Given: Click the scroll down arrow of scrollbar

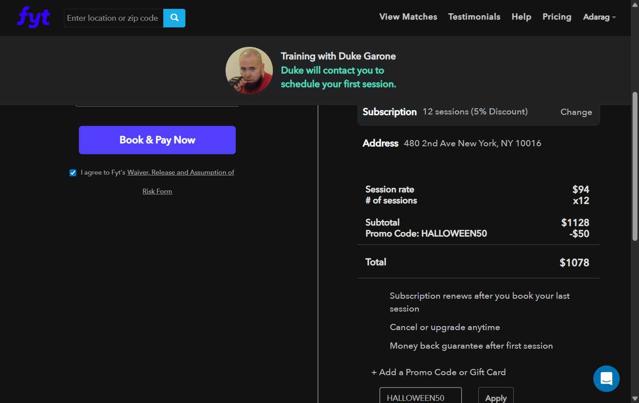Looking at the screenshot, I should click(635, 399).
